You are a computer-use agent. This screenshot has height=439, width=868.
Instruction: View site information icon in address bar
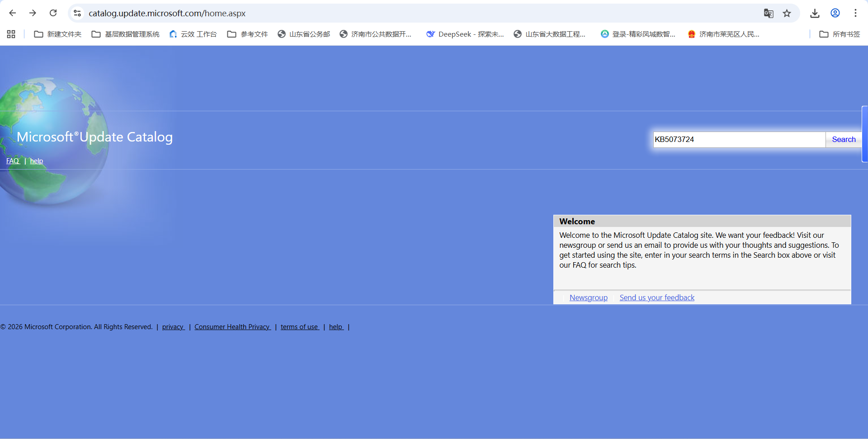pos(78,13)
